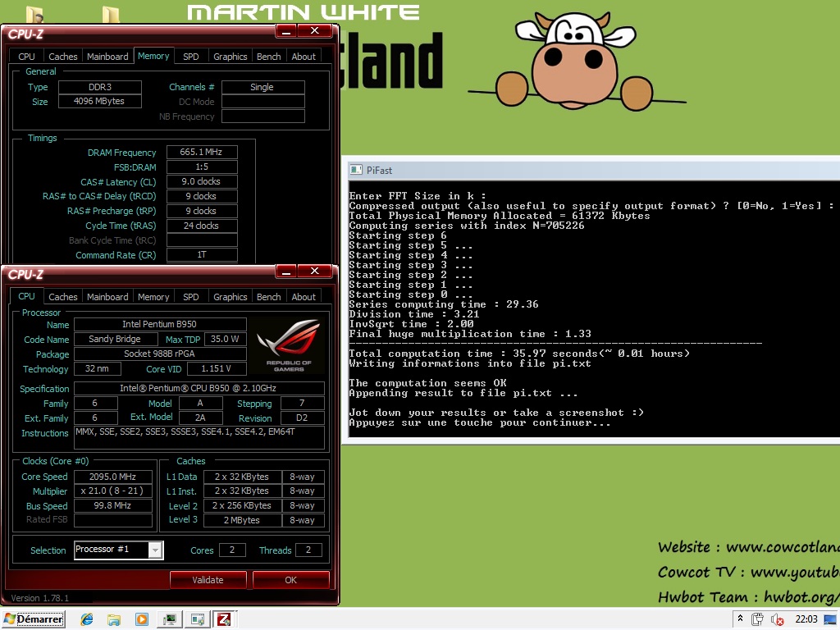This screenshot has height=630, width=840.
Task: Switch to the monitor app taskbar button
Action: pyautogui.click(x=170, y=620)
